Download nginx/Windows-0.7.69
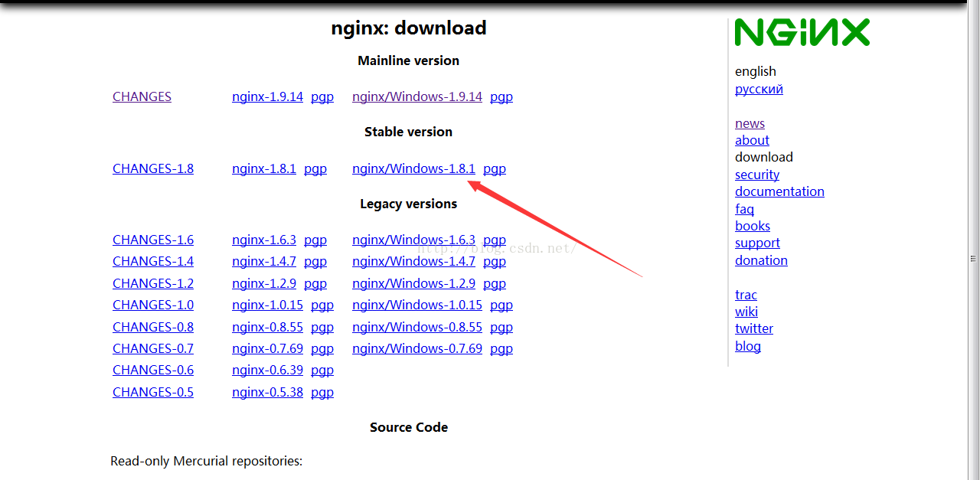 pyautogui.click(x=417, y=348)
